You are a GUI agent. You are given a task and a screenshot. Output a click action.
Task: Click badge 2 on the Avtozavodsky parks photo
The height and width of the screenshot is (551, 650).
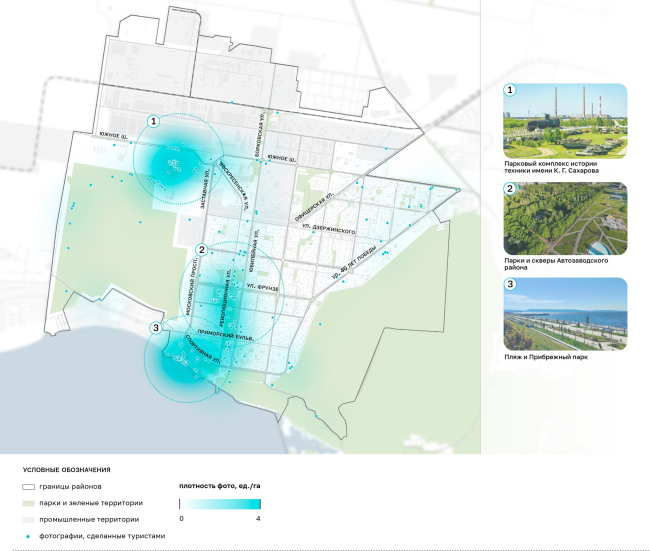(510, 188)
